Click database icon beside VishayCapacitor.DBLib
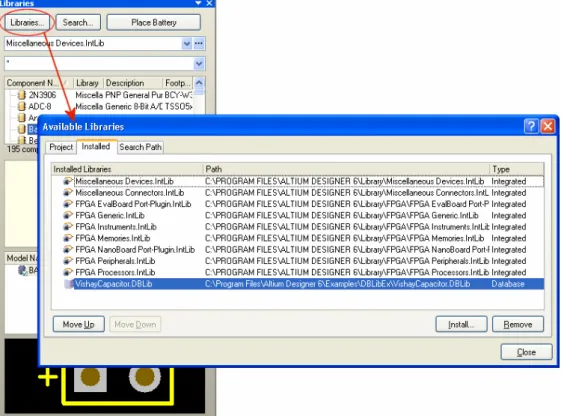This screenshot has height=416, width=564. click(x=68, y=284)
